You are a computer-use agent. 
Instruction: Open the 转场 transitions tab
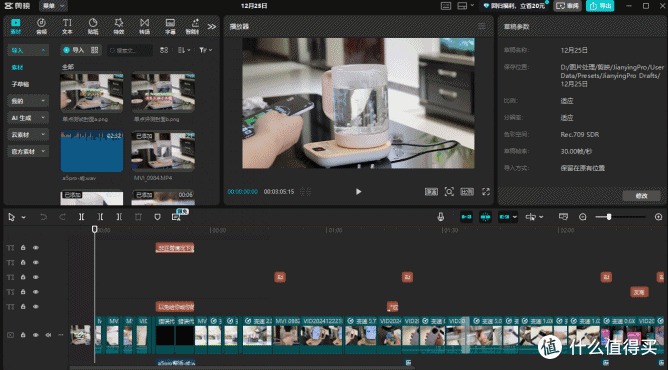tap(144, 26)
